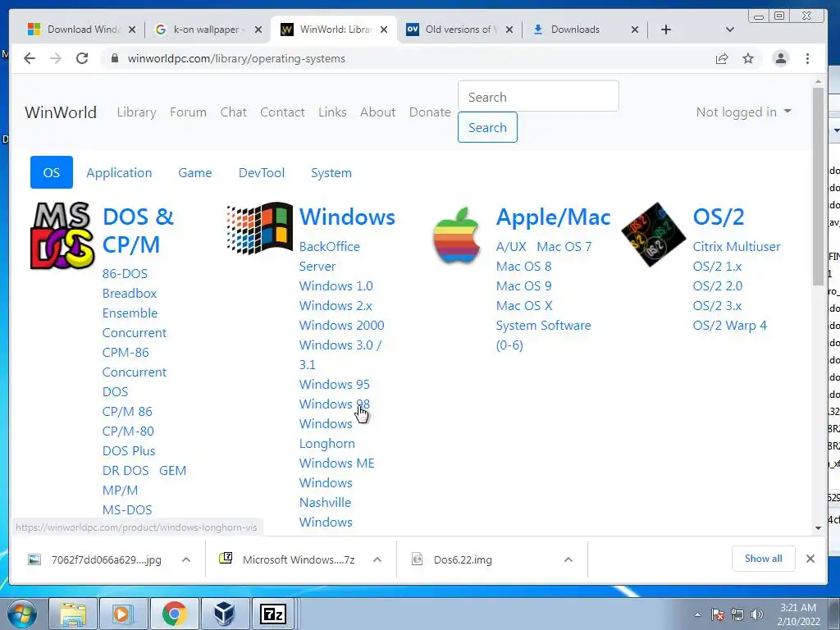This screenshot has width=840, height=630.
Task: Click the MS-DOS logo image
Action: pyautogui.click(x=62, y=235)
